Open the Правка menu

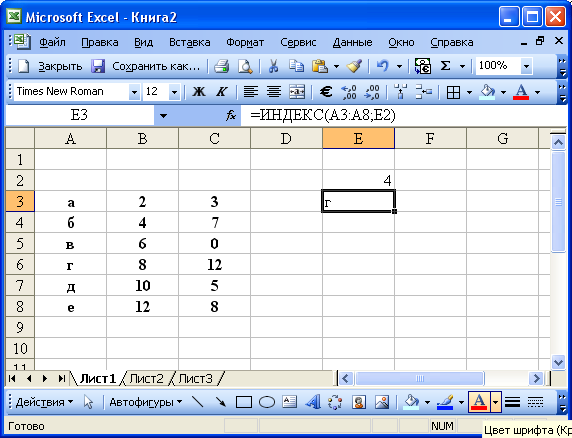100,42
